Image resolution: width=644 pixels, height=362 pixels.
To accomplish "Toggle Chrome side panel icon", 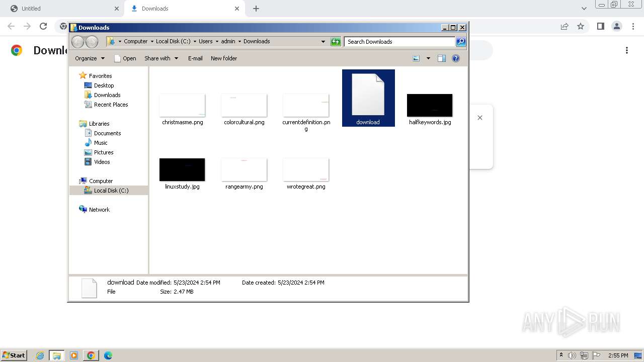I will (600, 26).
